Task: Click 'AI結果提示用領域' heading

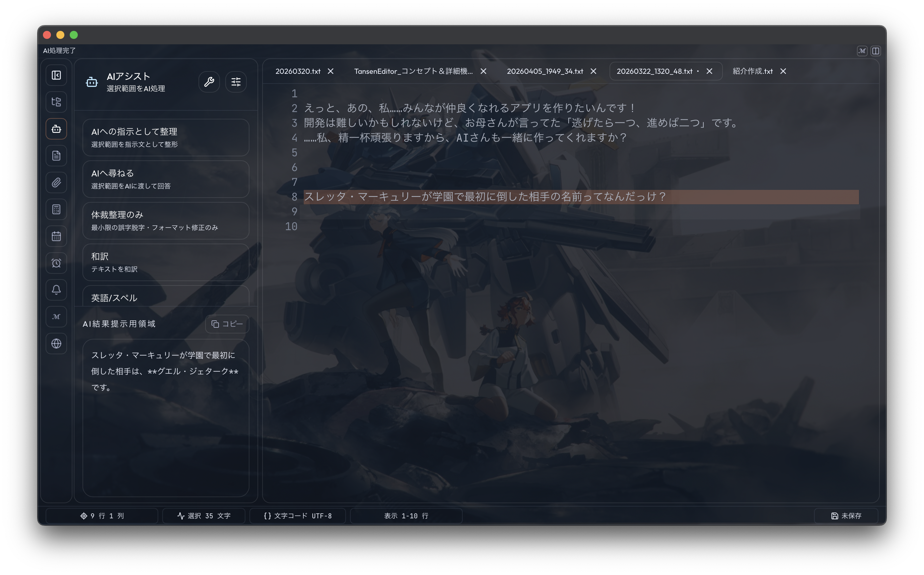Action: pyautogui.click(x=119, y=324)
